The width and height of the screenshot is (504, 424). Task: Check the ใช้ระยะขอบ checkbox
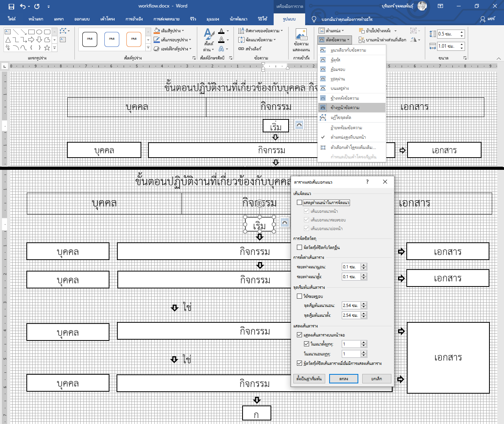[300, 296]
